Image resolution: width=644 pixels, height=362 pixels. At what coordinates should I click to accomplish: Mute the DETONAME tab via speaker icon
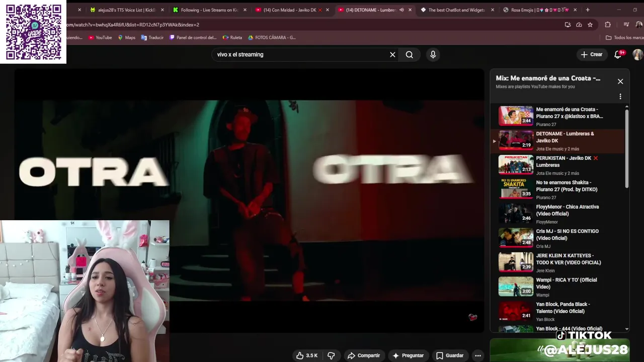[x=401, y=10]
